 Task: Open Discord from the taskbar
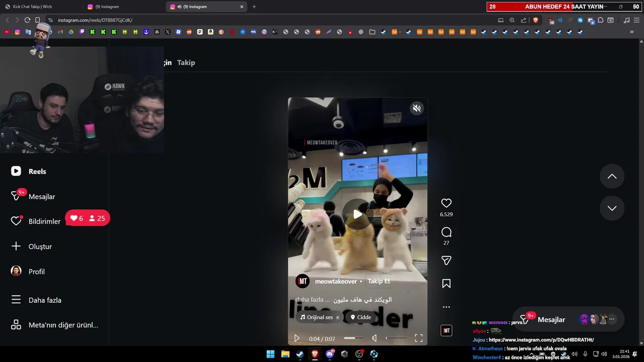(x=330, y=354)
